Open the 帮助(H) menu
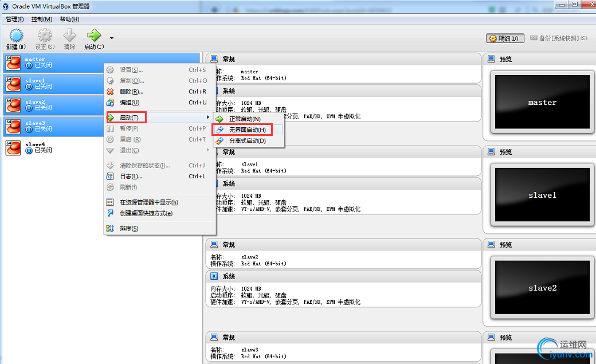This screenshot has width=596, height=364. tap(69, 19)
